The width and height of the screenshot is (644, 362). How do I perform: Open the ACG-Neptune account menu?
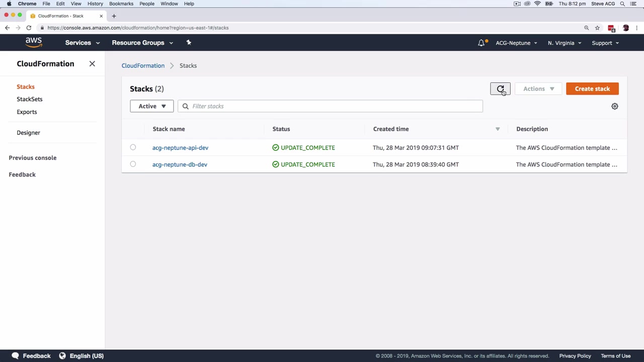click(x=516, y=43)
